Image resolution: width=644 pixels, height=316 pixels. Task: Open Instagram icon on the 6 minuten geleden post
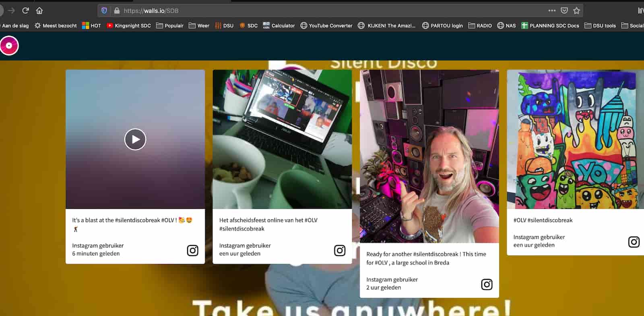[192, 250]
